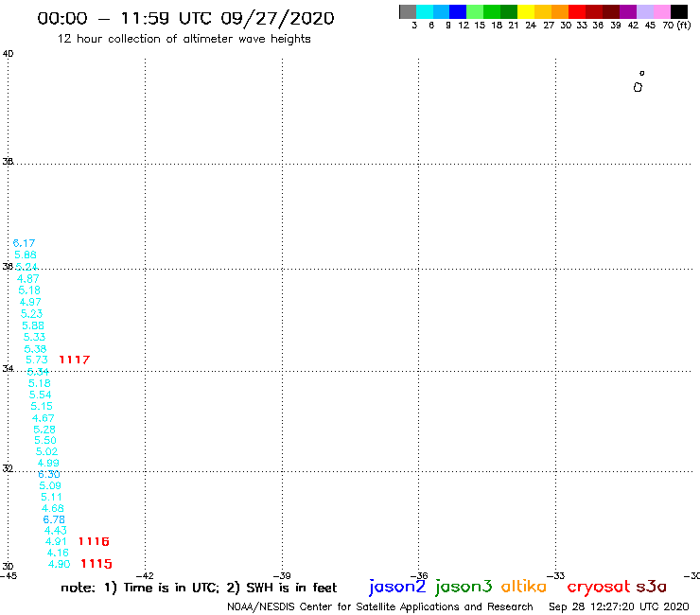
Task: Click the '70 (ft)' legend label
Action: point(676,26)
